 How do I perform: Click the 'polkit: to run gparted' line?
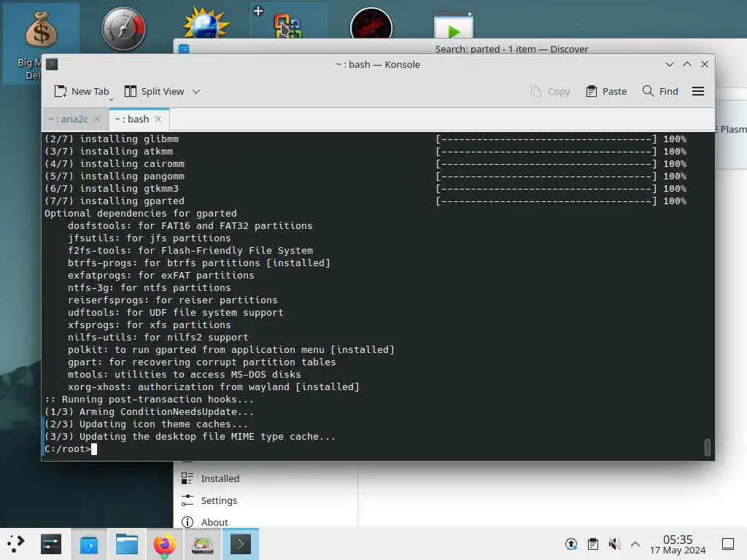(x=231, y=349)
